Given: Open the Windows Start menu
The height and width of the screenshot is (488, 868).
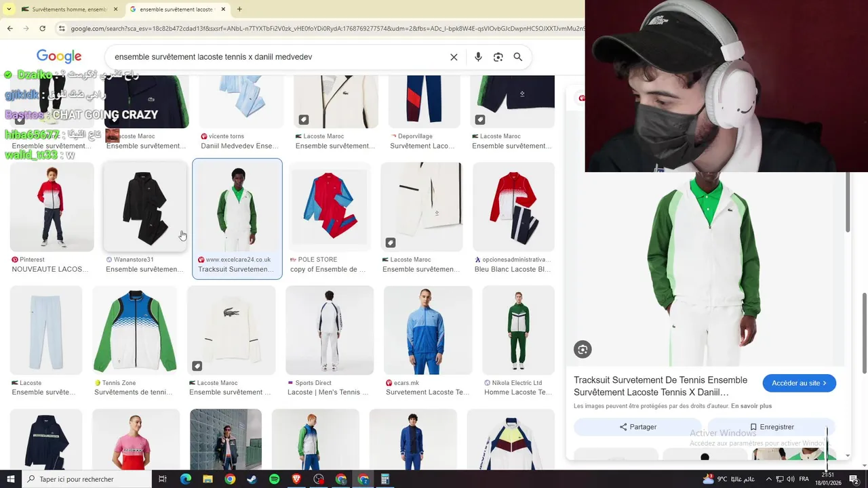Looking at the screenshot, I should click(x=10, y=479).
